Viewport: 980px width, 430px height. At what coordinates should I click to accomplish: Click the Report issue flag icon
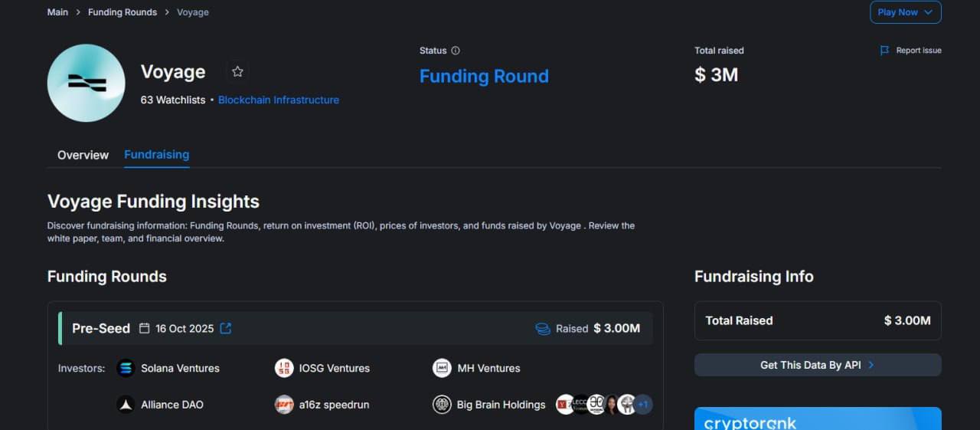click(884, 51)
